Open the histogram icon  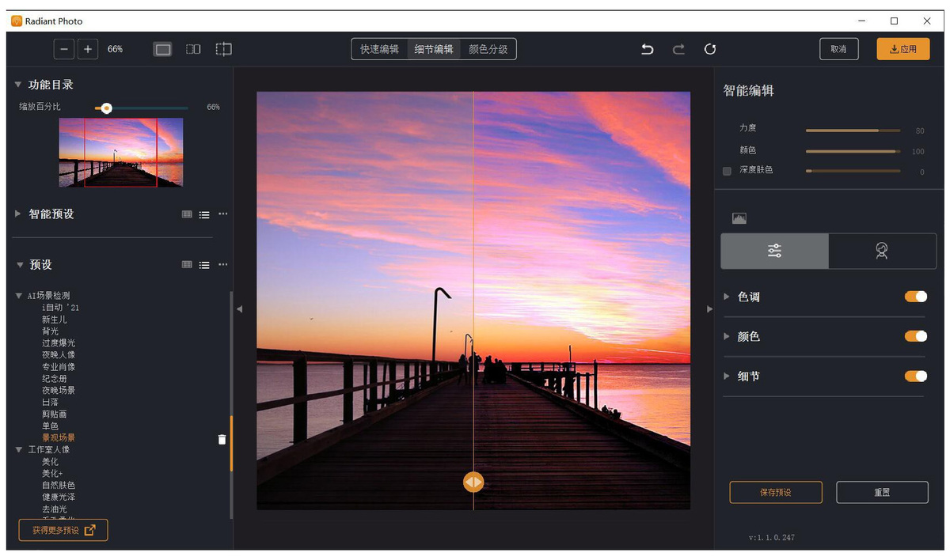pyautogui.click(x=739, y=218)
